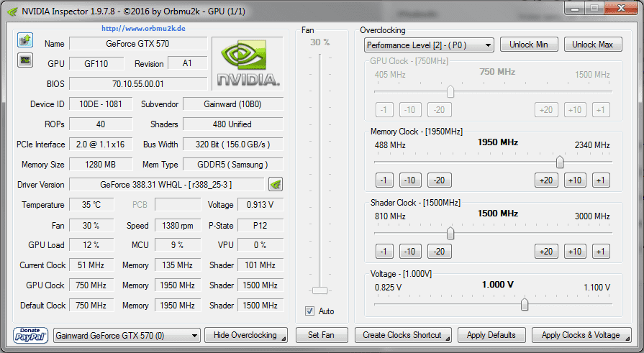
Task: Click the Shader Clock slider handle
Action: [x=450, y=233]
